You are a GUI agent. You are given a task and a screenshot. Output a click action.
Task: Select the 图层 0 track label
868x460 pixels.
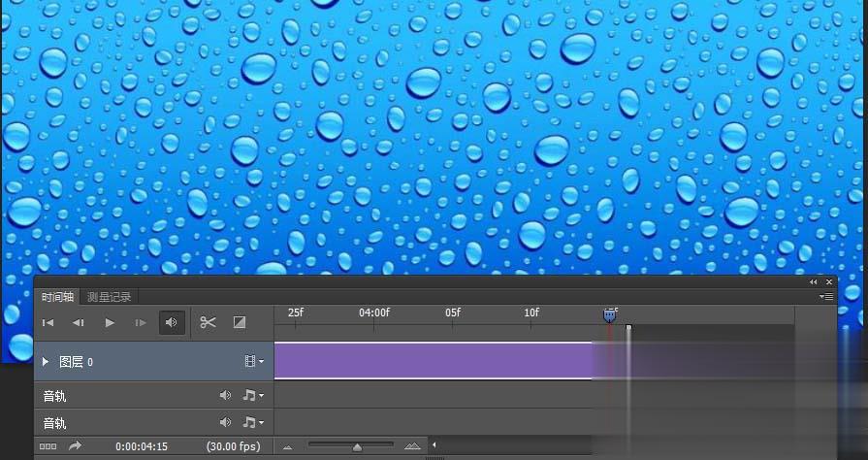coord(76,362)
